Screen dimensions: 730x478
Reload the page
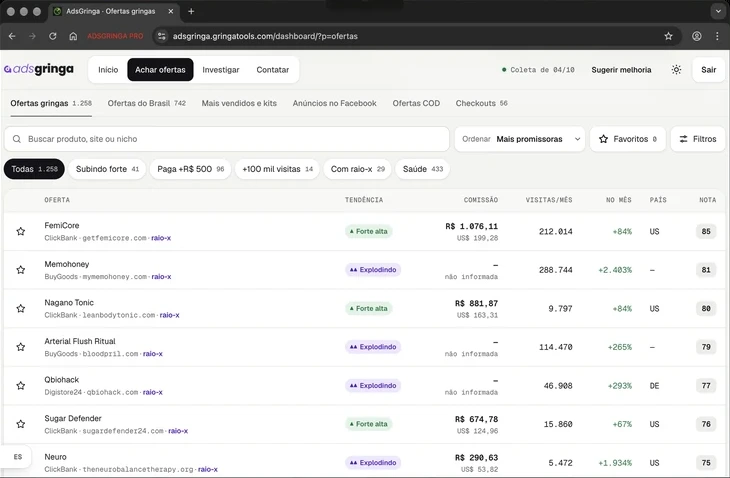53,36
